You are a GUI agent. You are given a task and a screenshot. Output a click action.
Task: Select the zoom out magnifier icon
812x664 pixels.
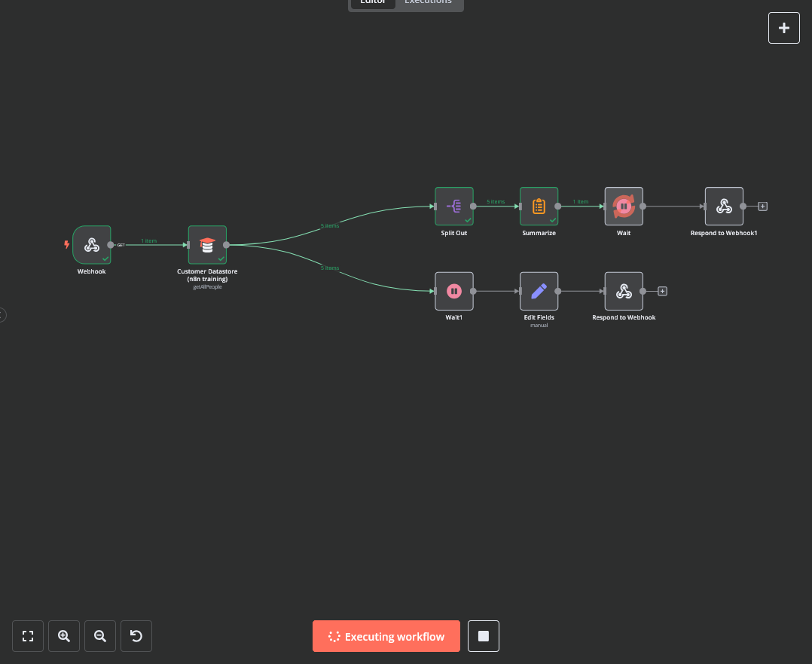[100, 635]
